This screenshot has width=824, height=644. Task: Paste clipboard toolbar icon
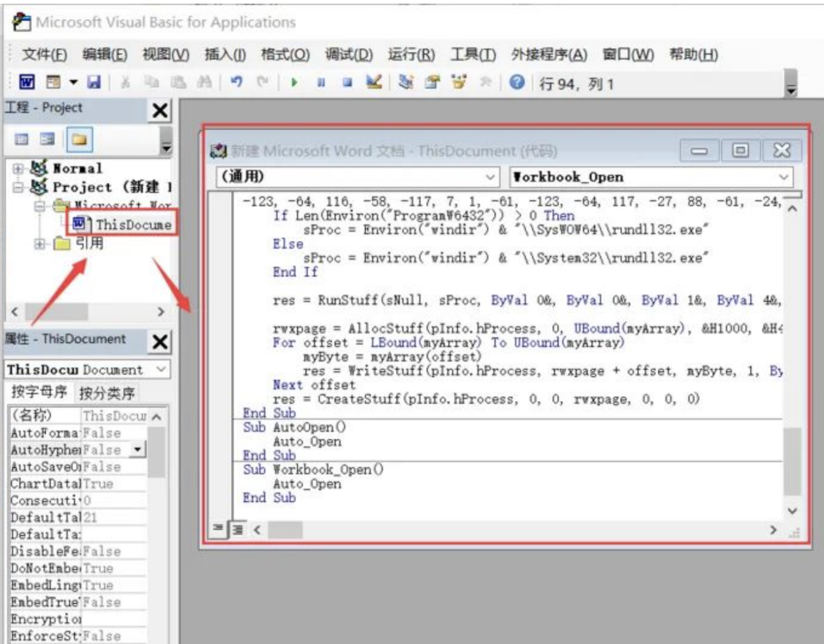point(178,82)
